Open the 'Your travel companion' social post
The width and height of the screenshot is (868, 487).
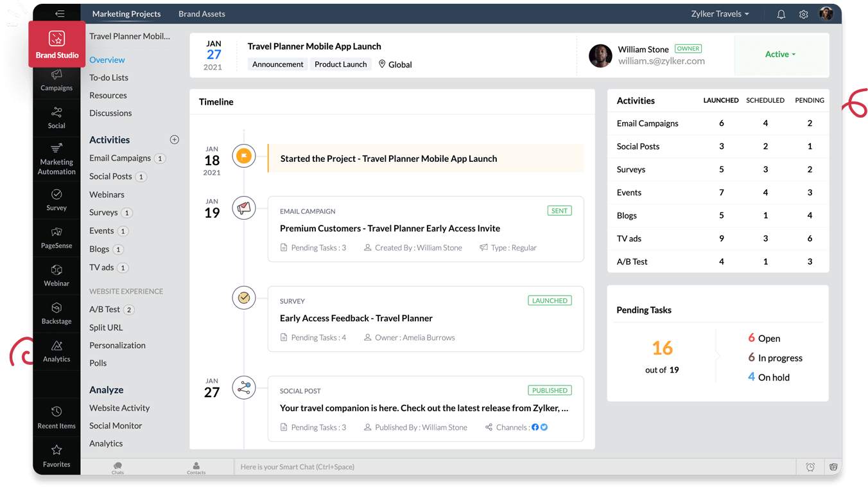pos(426,409)
